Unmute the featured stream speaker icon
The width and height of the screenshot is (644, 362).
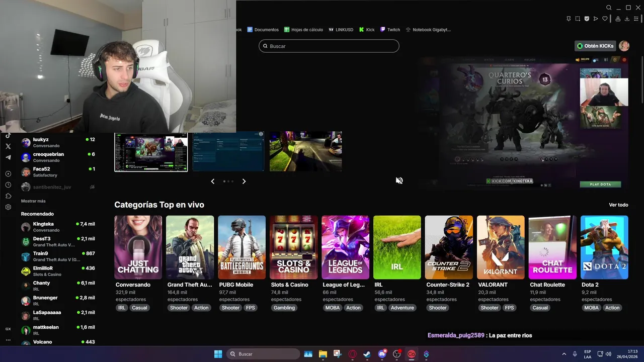pyautogui.click(x=399, y=180)
